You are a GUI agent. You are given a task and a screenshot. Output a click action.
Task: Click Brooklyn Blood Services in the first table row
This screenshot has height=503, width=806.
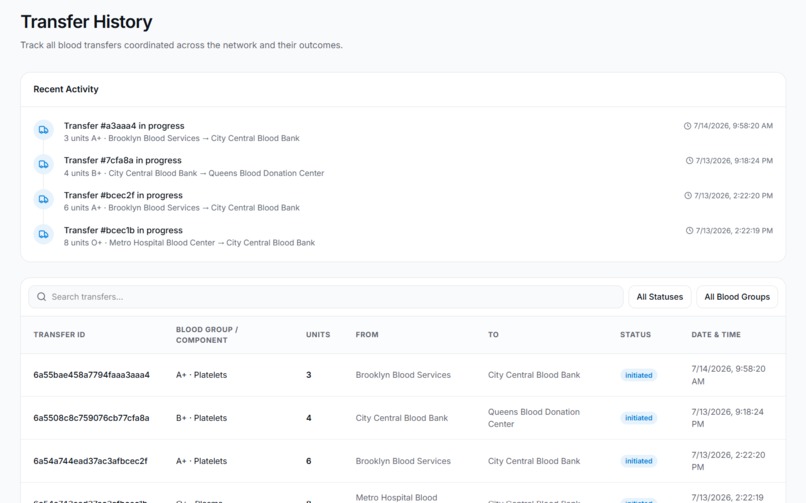[x=403, y=375]
